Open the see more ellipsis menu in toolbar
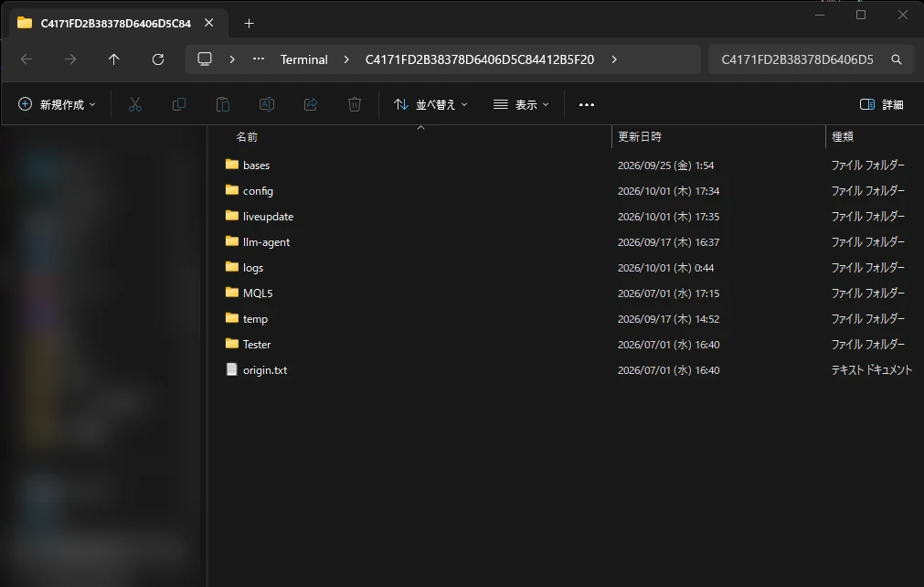 tap(587, 105)
